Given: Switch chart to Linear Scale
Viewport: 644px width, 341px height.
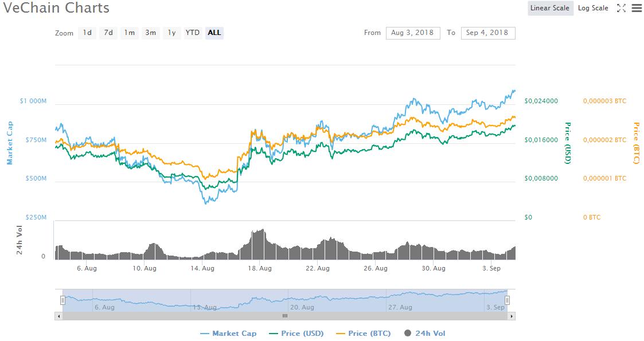Looking at the screenshot, I should point(550,8).
